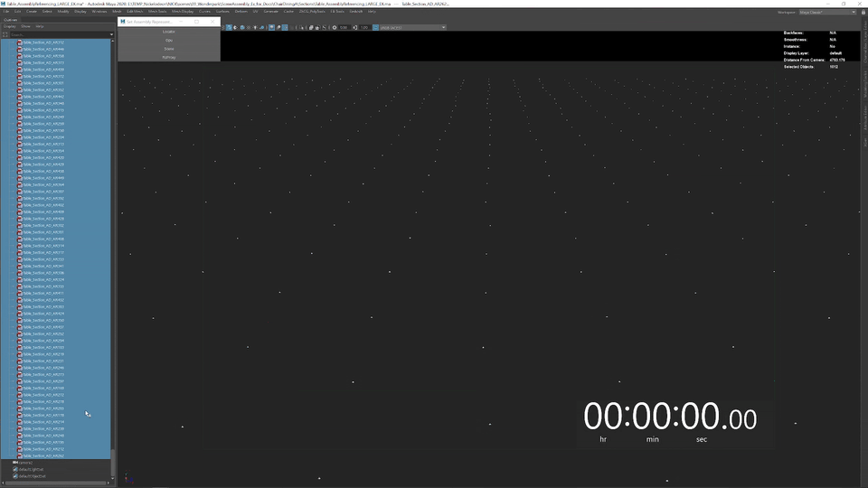Click the defaultLightSet set icon

[15, 469]
